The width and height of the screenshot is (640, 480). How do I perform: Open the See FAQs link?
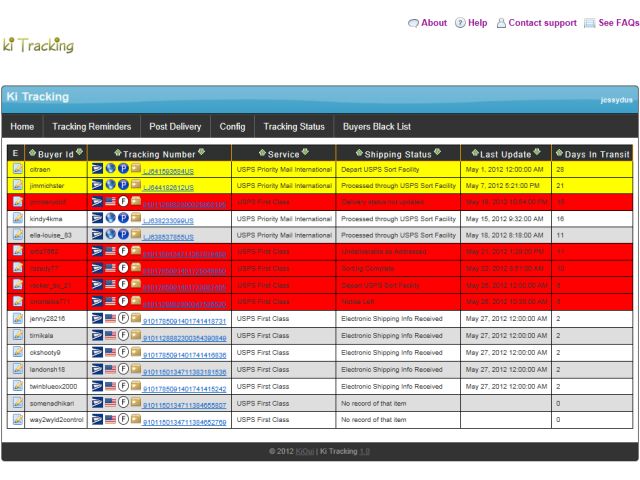tap(612, 23)
